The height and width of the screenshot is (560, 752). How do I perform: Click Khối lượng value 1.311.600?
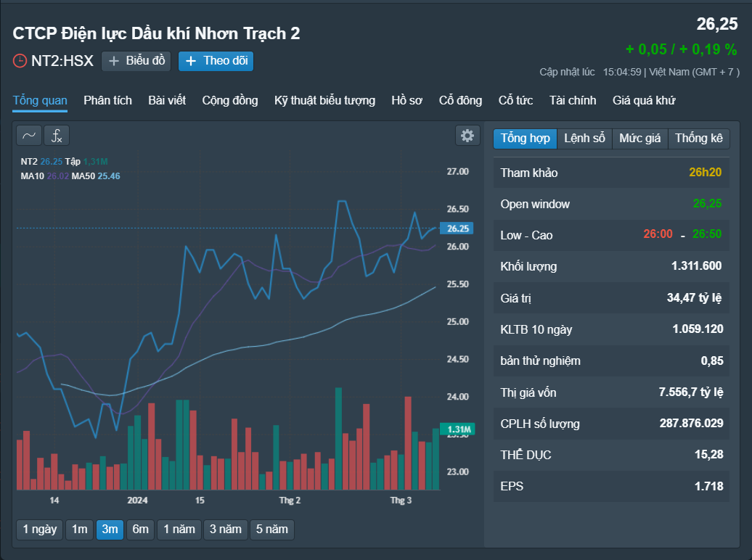tap(696, 266)
